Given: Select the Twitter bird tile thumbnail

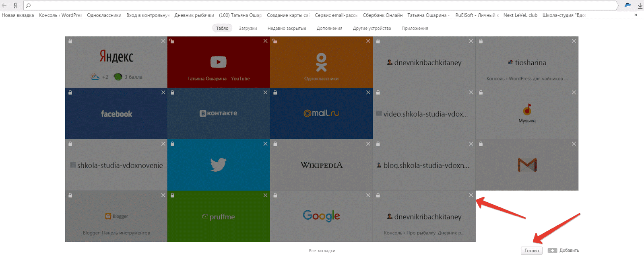Looking at the screenshot, I should tap(219, 165).
